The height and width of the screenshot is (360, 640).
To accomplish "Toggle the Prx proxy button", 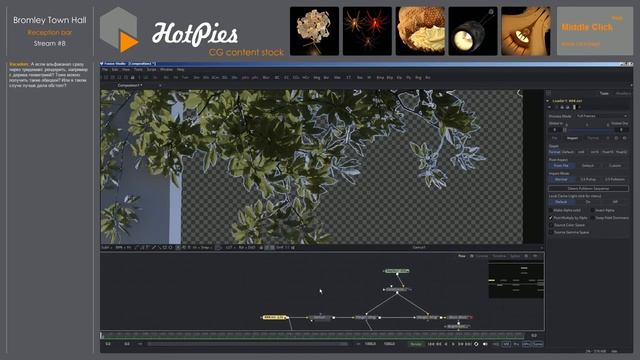I will click(x=516, y=344).
